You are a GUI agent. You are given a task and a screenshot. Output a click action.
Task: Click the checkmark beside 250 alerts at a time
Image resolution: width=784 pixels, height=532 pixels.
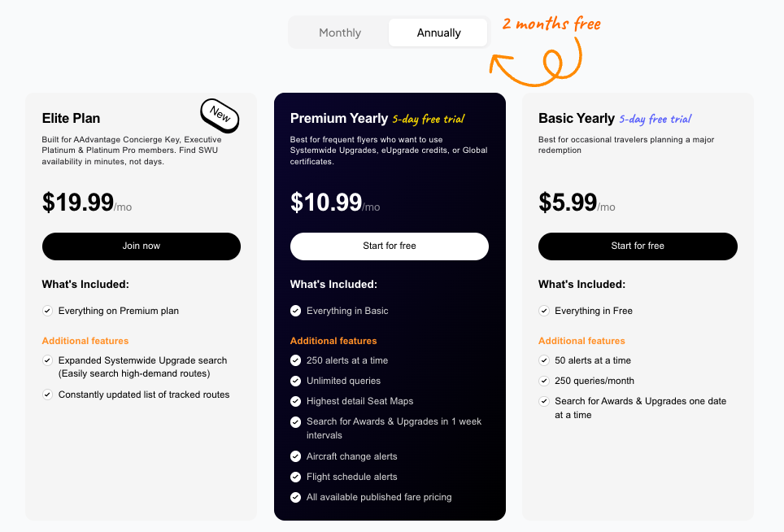[295, 360]
